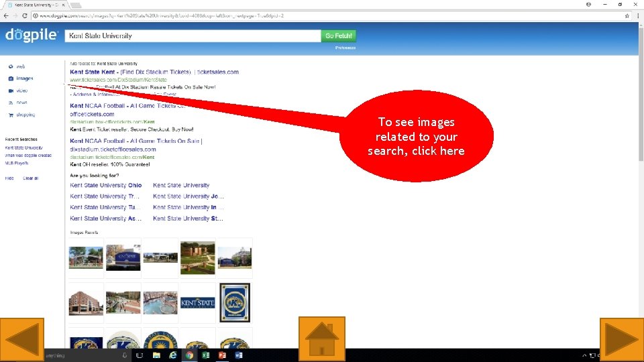Open Word from the taskbar

(x=239, y=355)
